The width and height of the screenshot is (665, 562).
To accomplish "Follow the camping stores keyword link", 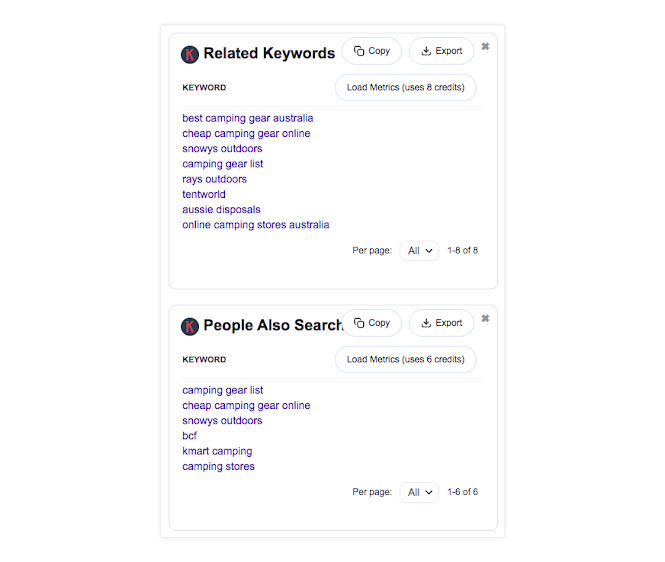I will tap(218, 466).
